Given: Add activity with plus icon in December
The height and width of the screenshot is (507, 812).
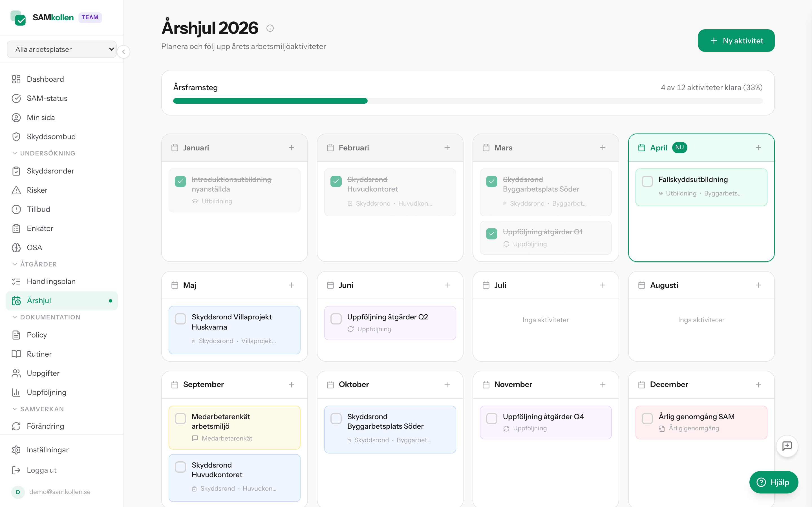Looking at the screenshot, I should click(758, 384).
